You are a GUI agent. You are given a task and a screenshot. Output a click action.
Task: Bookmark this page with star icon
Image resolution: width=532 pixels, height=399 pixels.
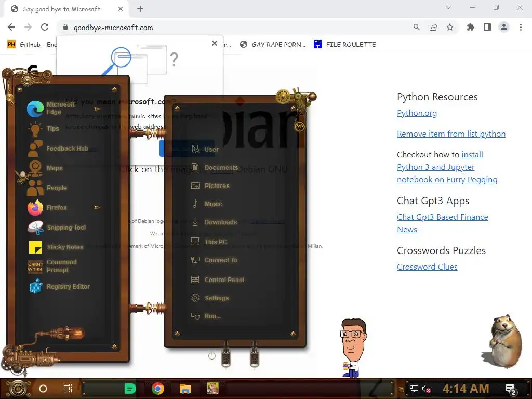click(450, 27)
